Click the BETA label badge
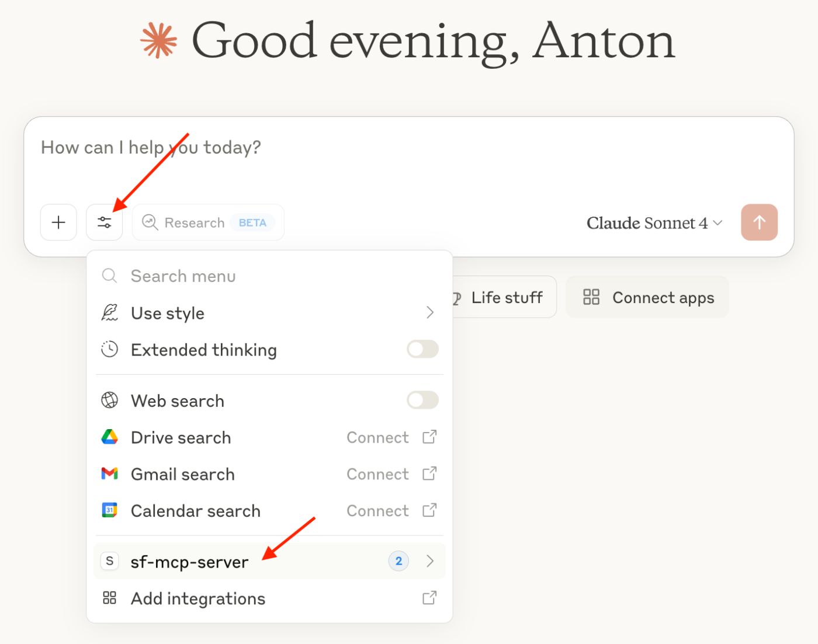 [x=252, y=222]
